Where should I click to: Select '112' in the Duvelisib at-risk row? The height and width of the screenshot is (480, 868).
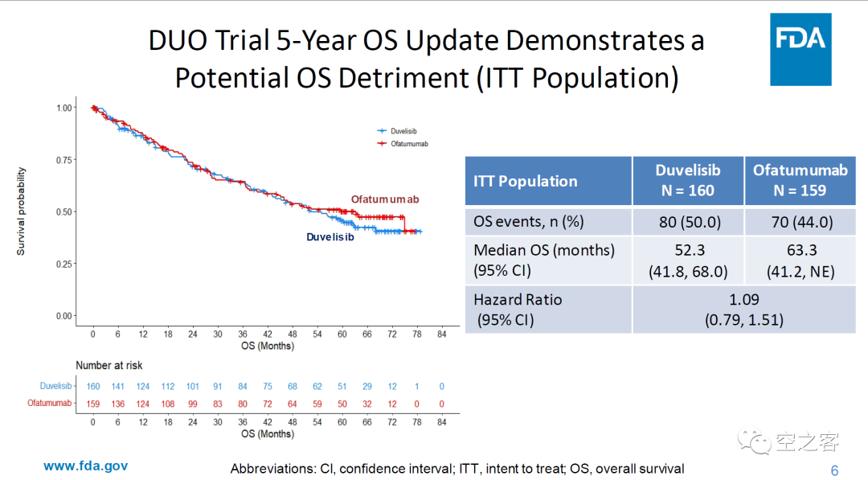coord(168,387)
